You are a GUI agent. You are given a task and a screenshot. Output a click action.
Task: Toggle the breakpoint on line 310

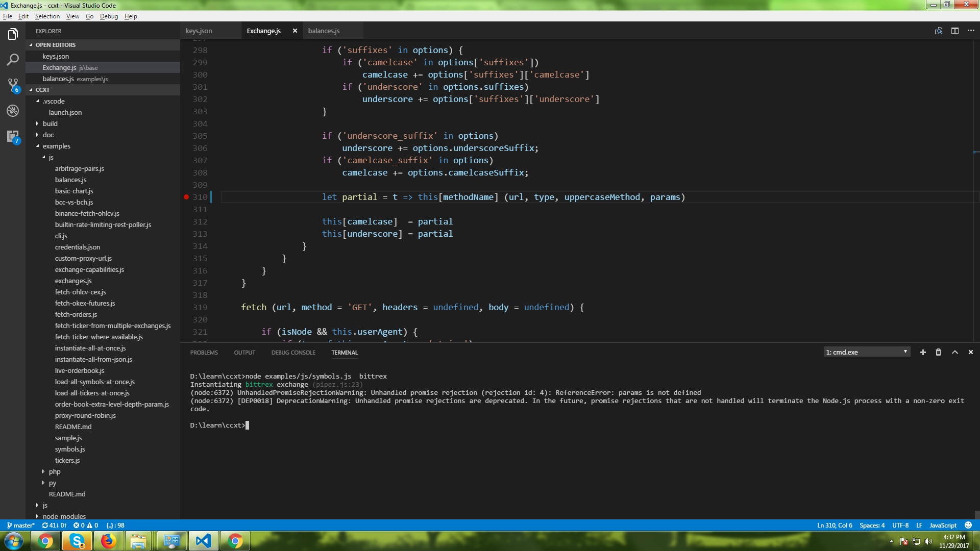[186, 197]
